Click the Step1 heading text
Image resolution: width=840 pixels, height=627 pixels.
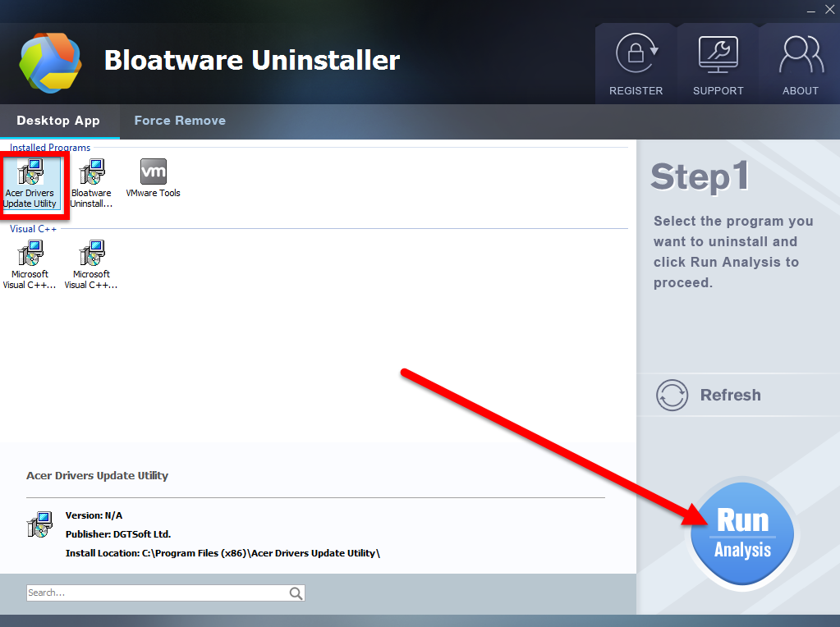pos(699,177)
